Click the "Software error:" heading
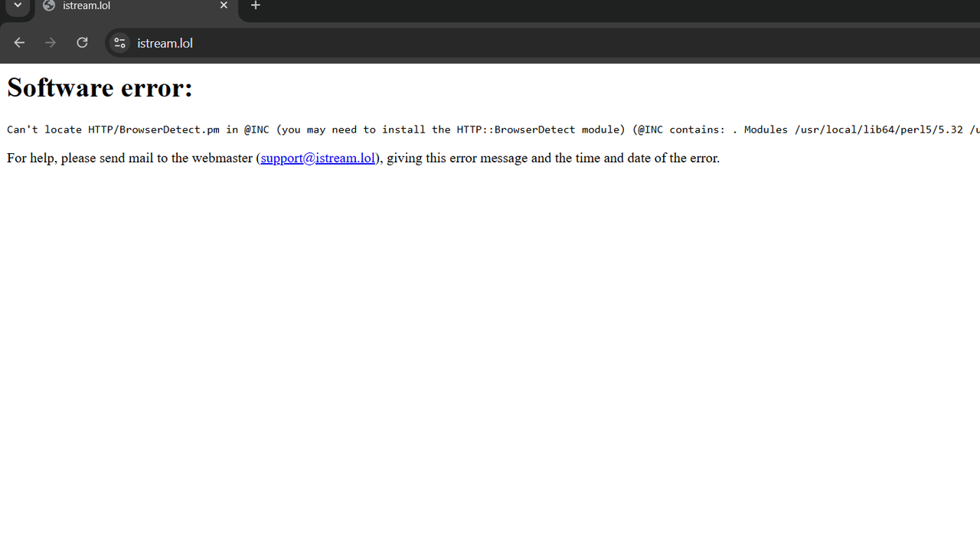The height and width of the screenshot is (543, 980). point(100,88)
